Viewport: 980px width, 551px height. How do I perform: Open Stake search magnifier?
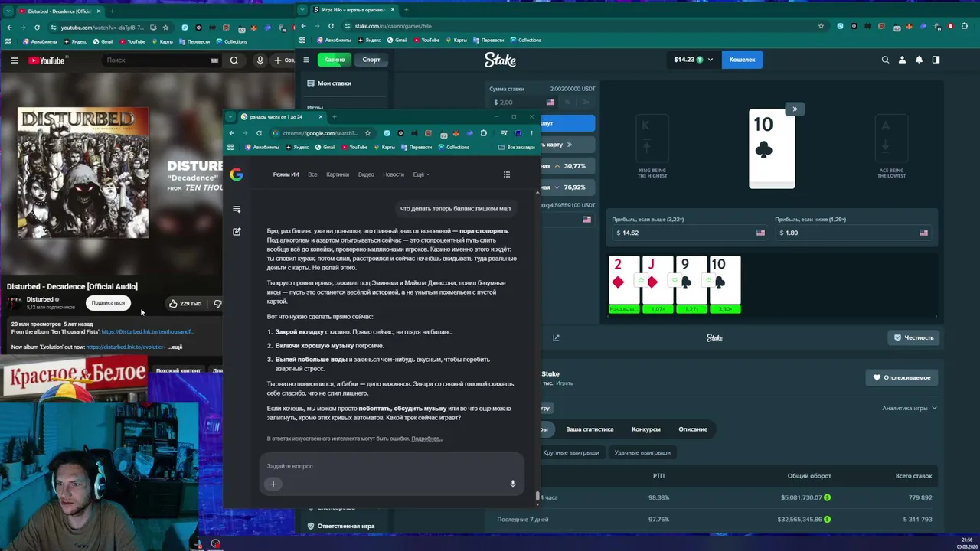tap(885, 60)
